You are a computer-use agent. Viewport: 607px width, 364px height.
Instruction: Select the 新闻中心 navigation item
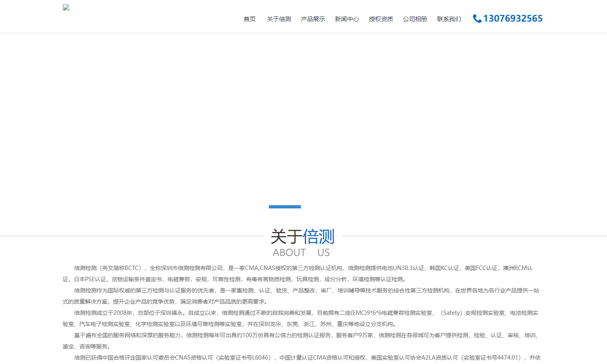click(347, 19)
